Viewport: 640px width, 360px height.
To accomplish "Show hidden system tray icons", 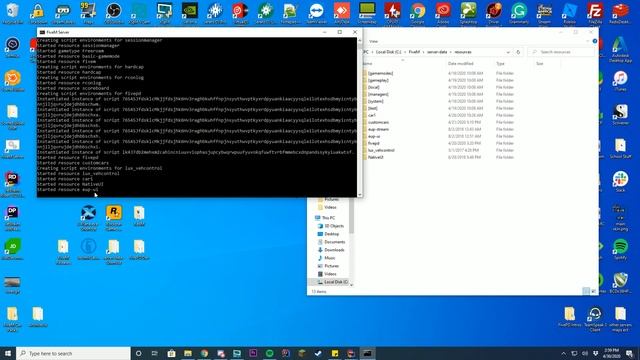I will pyautogui.click(x=564, y=353).
